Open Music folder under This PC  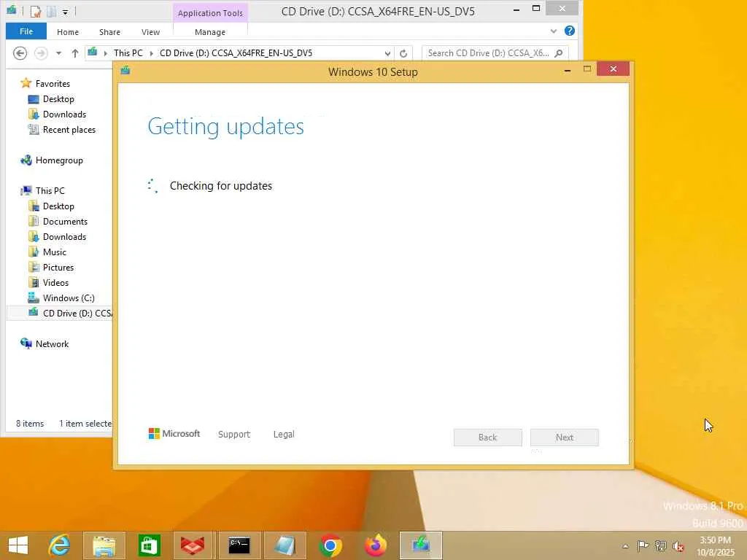pos(54,252)
